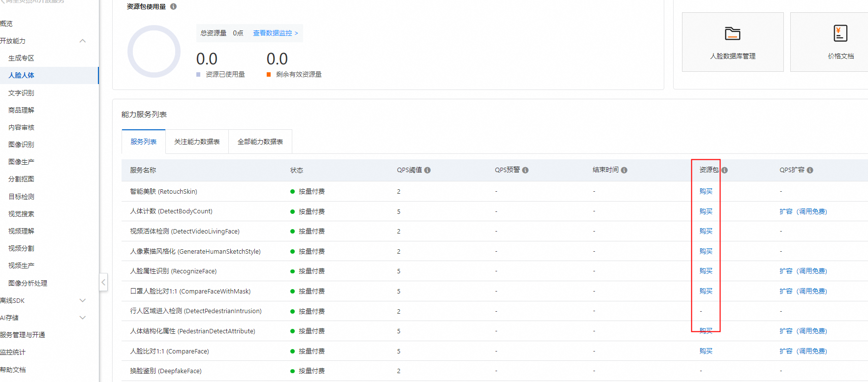The image size is (868, 382).
Task: Open the 查看数据监控 link
Action: click(276, 33)
